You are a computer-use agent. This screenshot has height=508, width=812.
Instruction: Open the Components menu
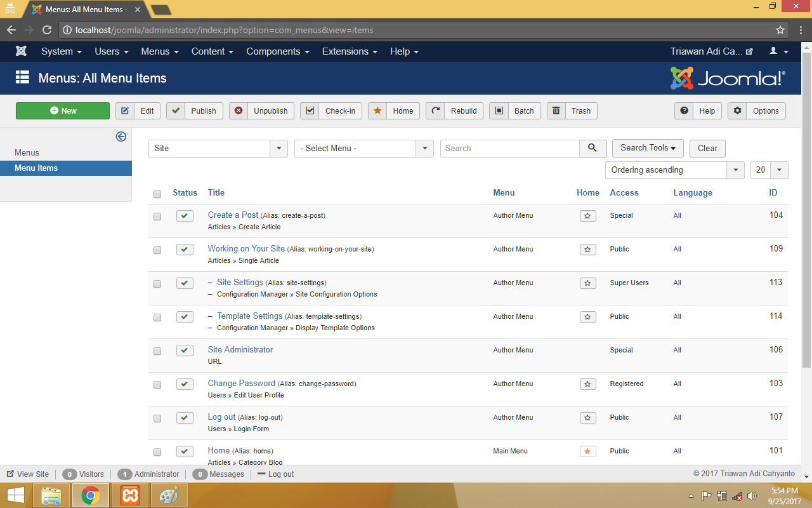(x=277, y=51)
